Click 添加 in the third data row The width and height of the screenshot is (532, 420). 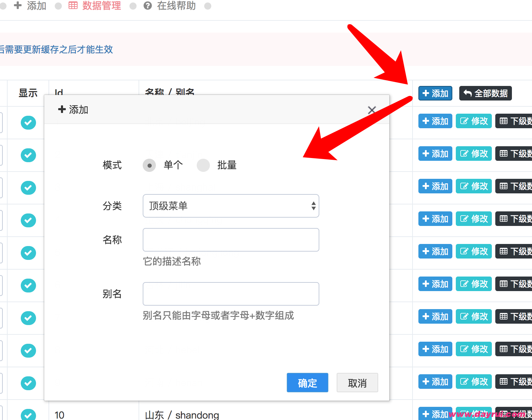pos(435,186)
